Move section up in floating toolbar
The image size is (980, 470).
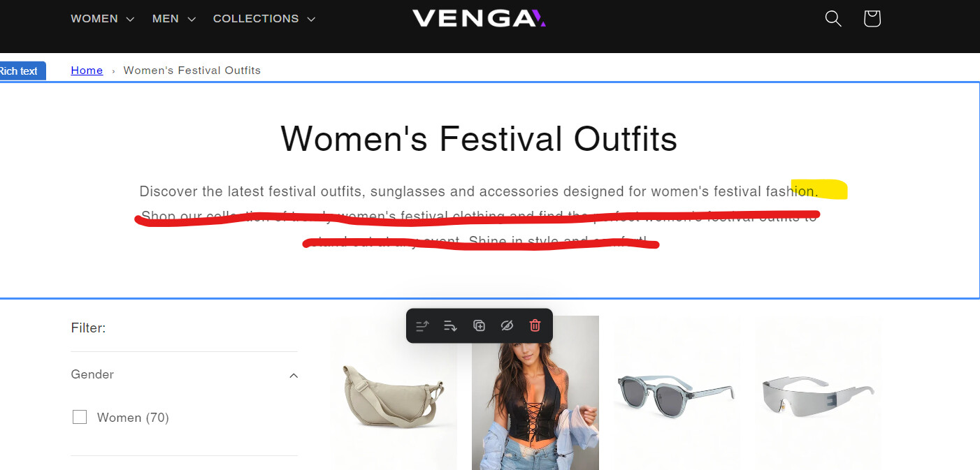point(422,326)
